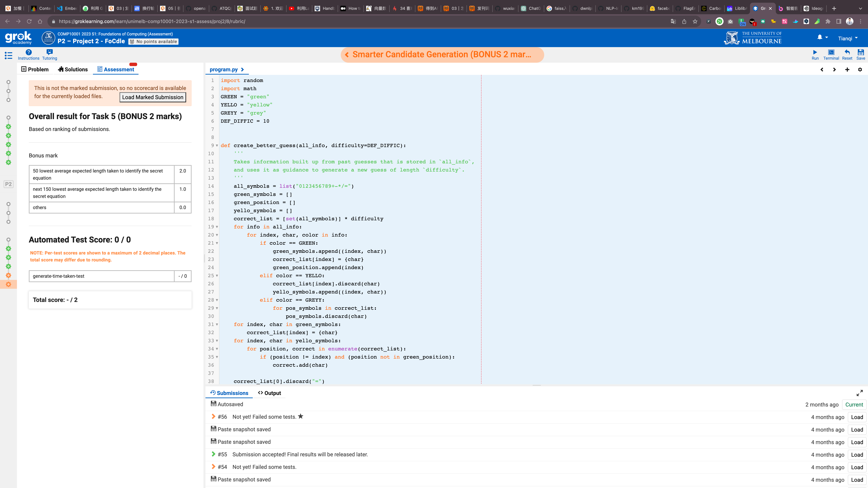
Task: Go back using the orange title chevron
Action: [347, 55]
